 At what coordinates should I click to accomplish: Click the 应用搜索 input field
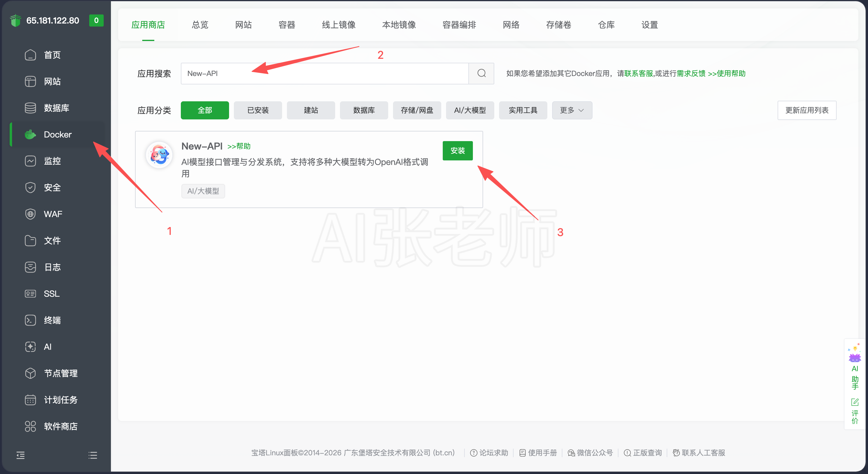click(325, 73)
